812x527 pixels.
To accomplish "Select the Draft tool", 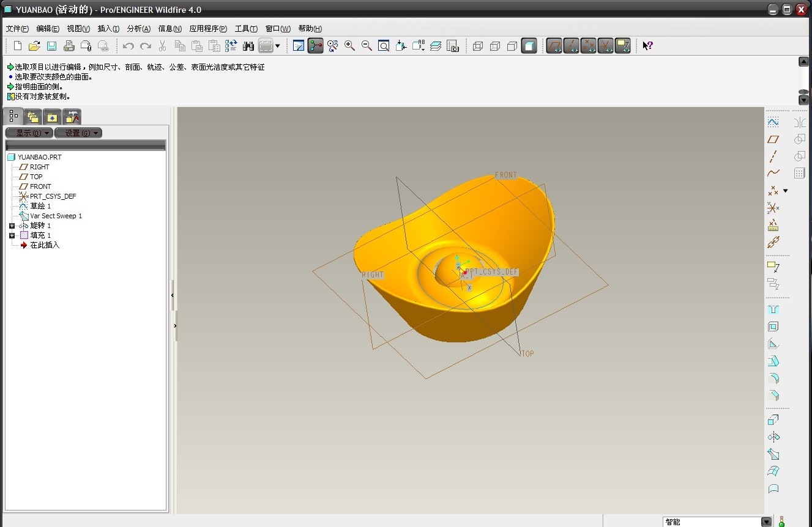I will pos(773,361).
